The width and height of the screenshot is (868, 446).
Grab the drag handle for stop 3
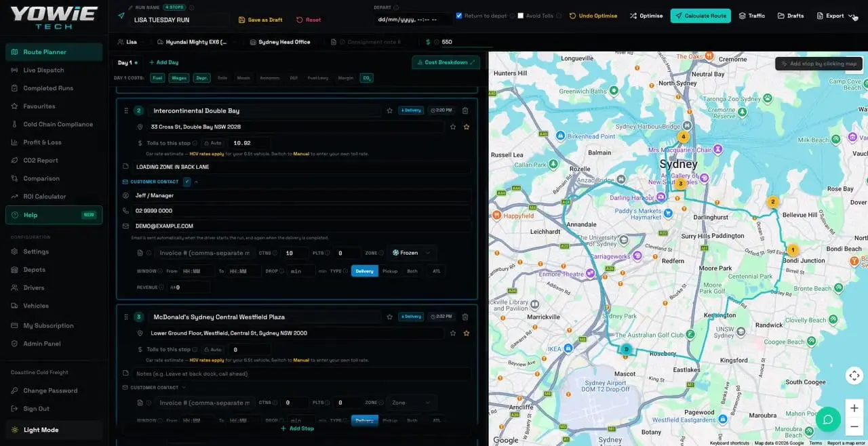126,317
